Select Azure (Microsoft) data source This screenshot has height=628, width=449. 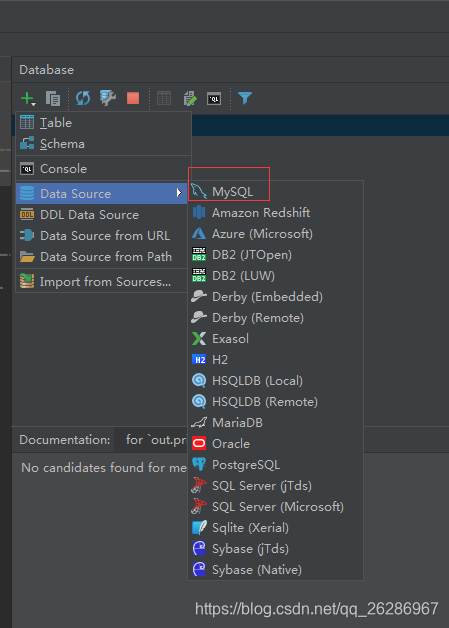[276, 233]
